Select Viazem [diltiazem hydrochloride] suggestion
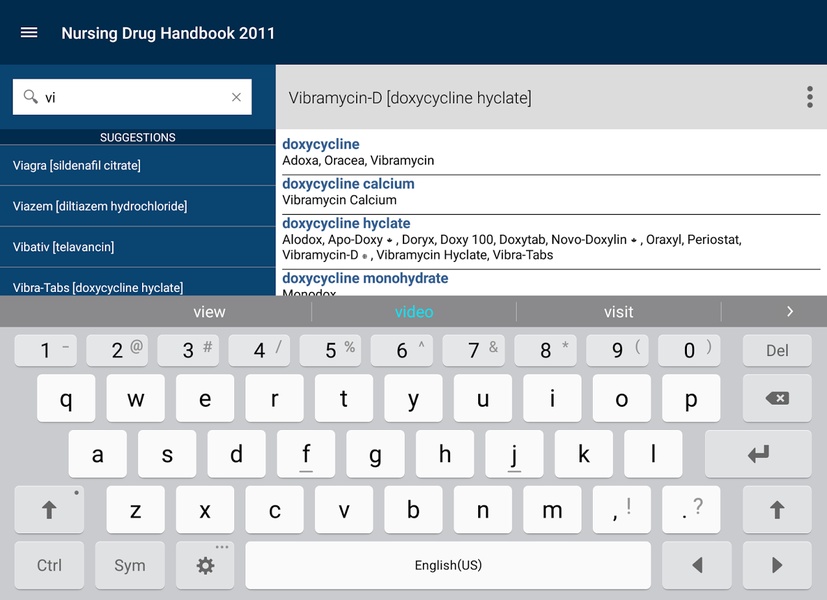 click(138, 206)
